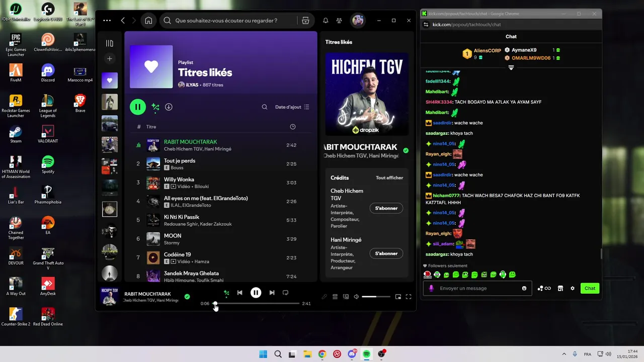Click the Tout afficher credits link
Image resolution: width=644 pixels, height=362 pixels.
click(389, 178)
